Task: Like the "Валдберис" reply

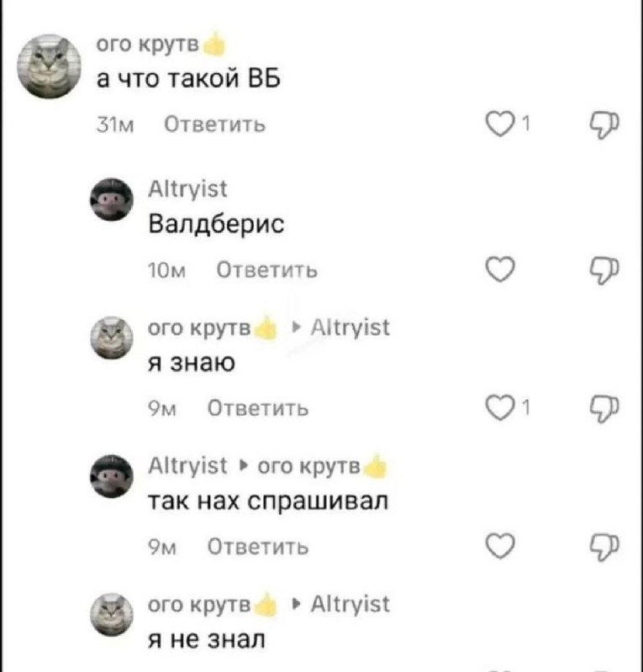Action: (x=500, y=270)
